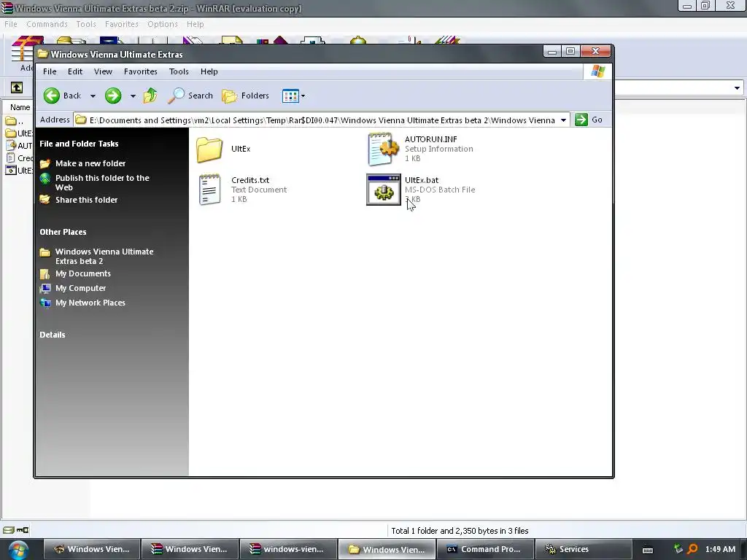Viewport: 747px width, 560px height.
Task: Click the Credits.txt file name
Action: click(250, 180)
